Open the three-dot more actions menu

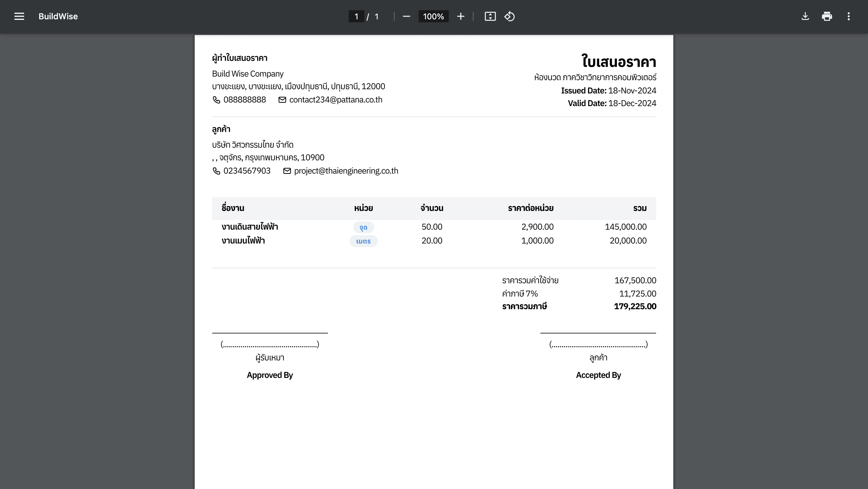pyautogui.click(x=848, y=16)
